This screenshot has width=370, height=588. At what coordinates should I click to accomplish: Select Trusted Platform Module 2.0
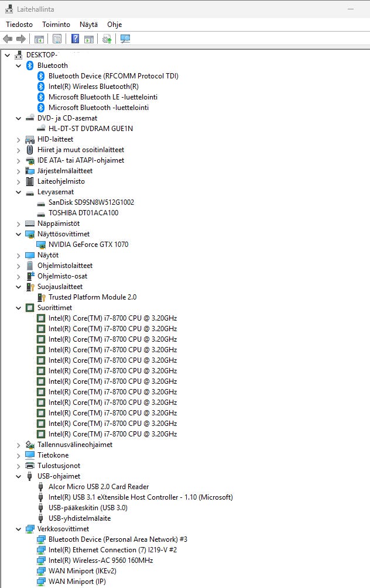pos(92,297)
